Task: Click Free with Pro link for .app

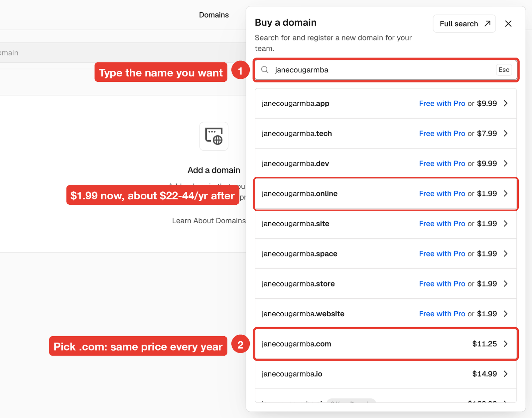Action: 442,103
